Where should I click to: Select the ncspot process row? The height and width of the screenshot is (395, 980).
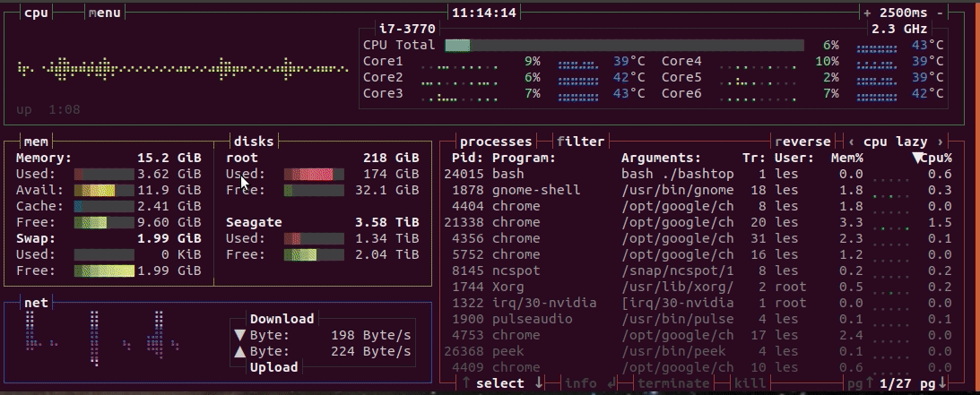coord(698,270)
